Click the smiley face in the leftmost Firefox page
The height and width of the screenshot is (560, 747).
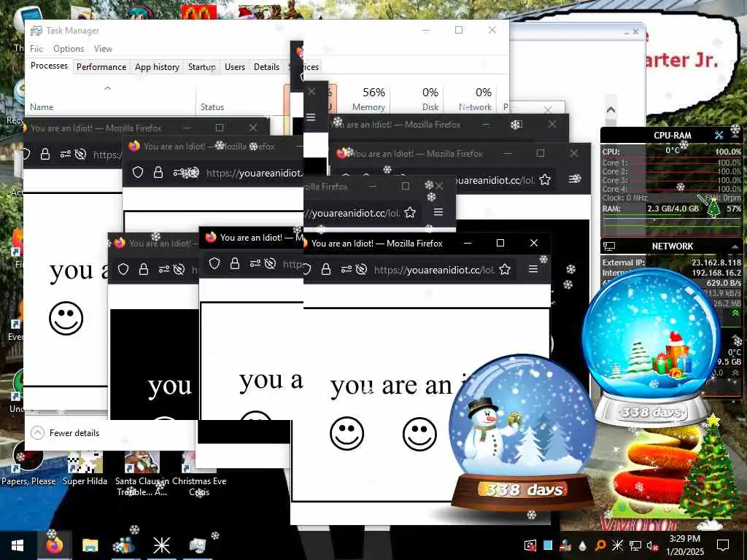[x=66, y=318]
